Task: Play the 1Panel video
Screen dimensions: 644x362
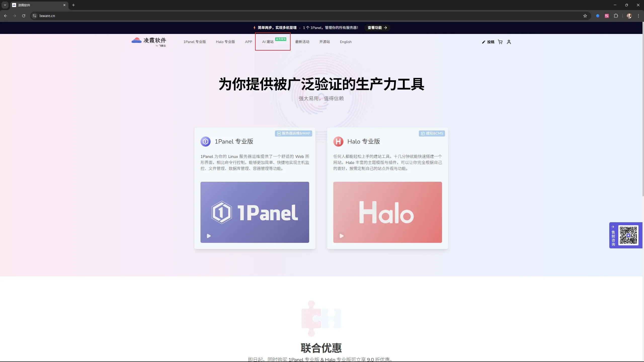Action: click(x=209, y=236)
